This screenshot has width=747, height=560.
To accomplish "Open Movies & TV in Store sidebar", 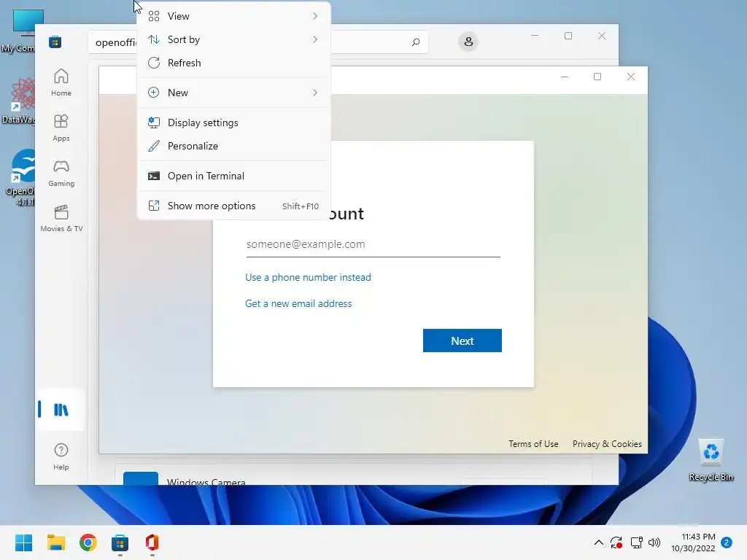I will click(x=61, y=218).
